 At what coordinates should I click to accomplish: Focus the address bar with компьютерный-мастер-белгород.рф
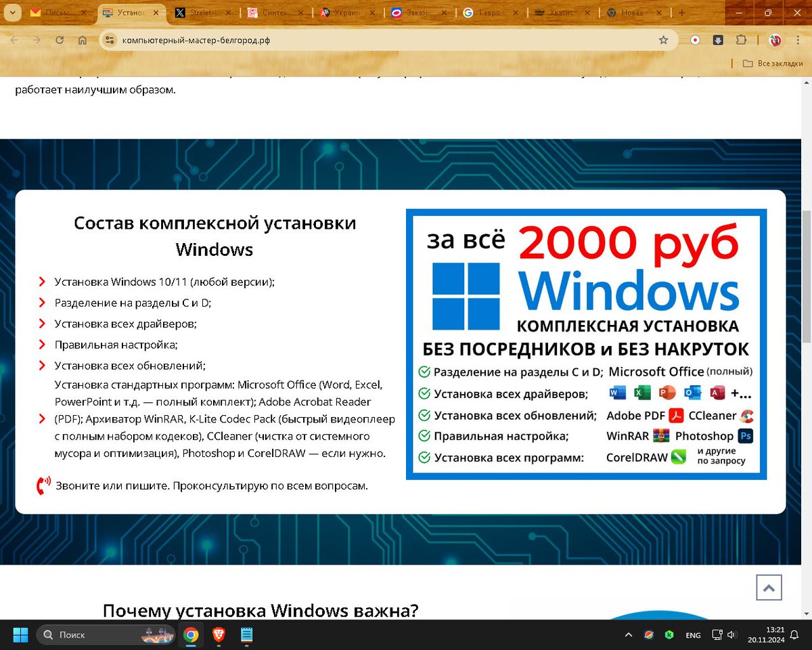point(388,40)
